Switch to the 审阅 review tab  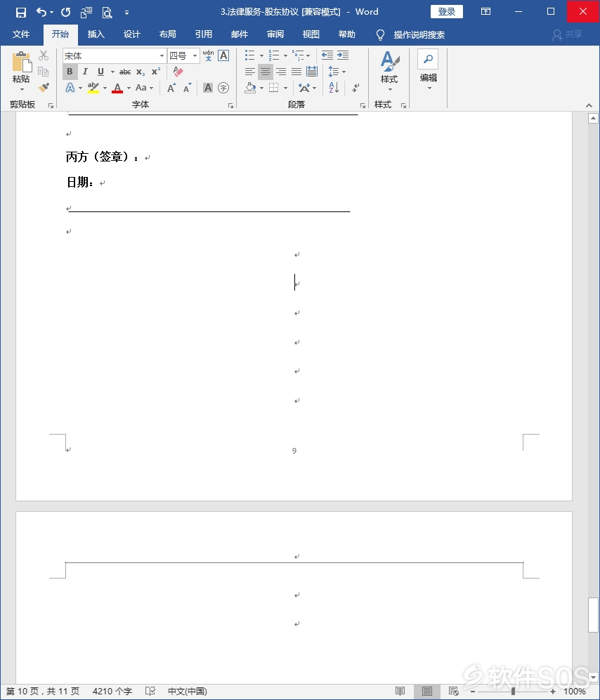275,34
